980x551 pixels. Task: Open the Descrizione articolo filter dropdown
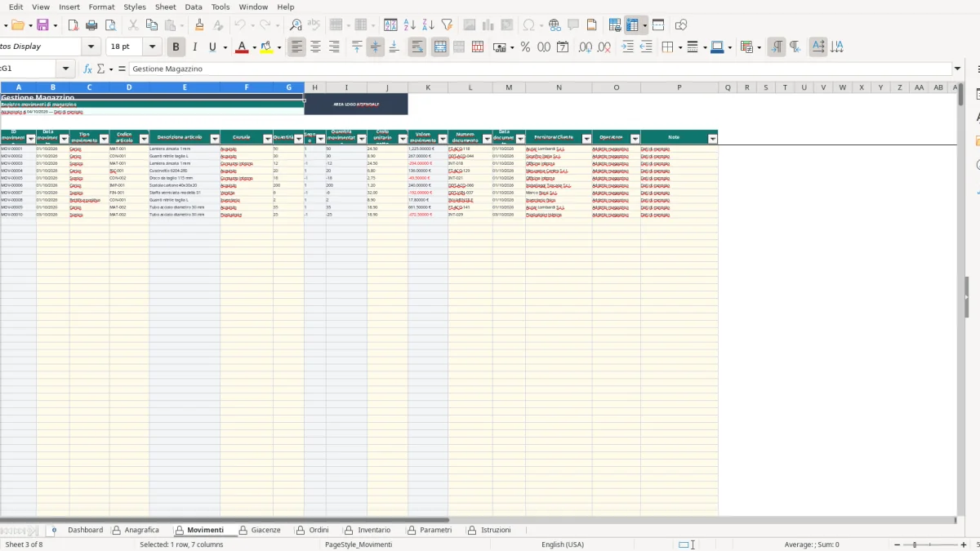[215, 140]
